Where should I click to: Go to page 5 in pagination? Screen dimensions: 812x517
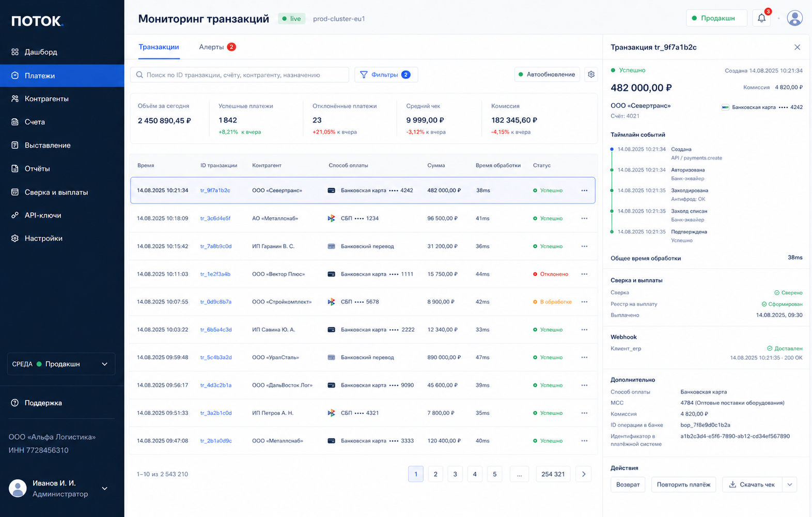pyautogui.click(x=494, y=474)
